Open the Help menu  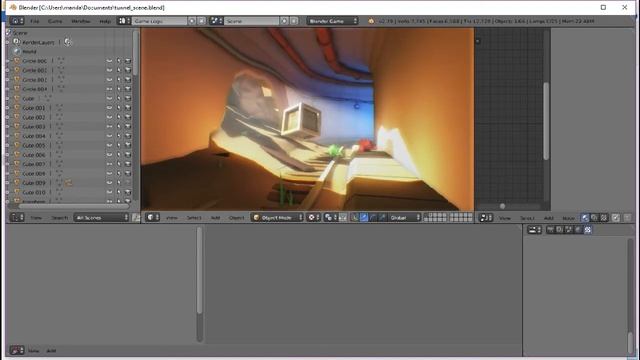(x=105, y=21)
